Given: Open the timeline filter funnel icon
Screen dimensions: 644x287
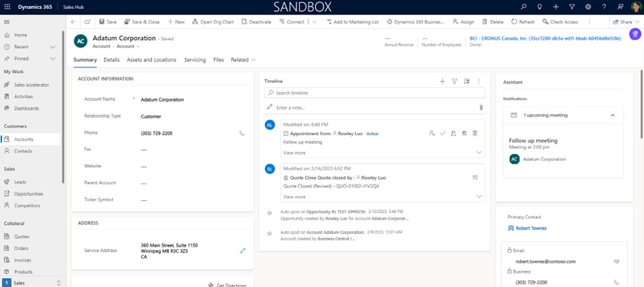Looking at the screenshot, I should [x=454, y=81].
